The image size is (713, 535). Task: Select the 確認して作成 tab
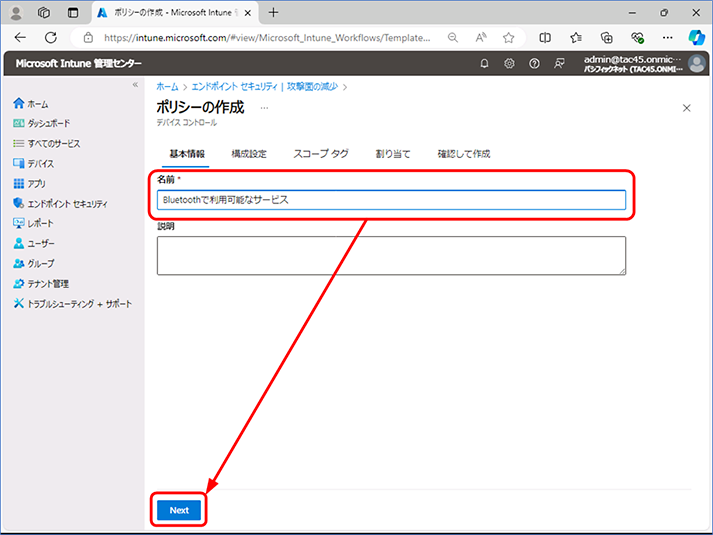[464, 154]
